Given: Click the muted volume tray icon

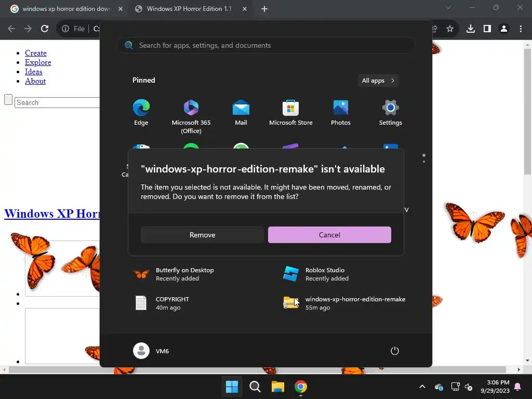Looking at the screenshot, I should [469, 387].
